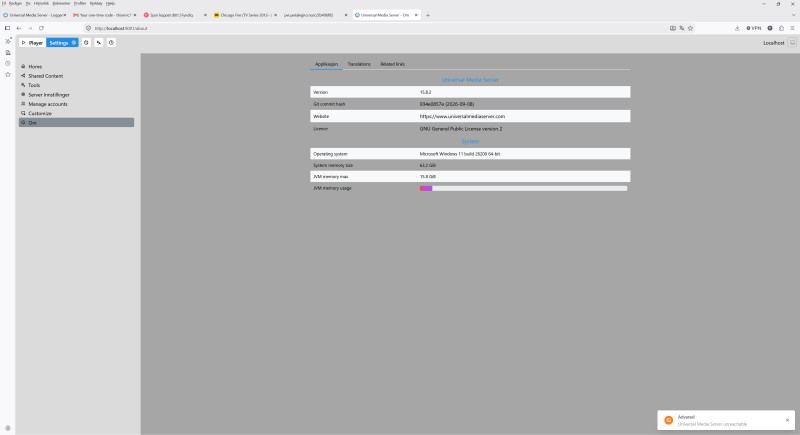The height and width of the screenshot is (435, 800).
Task: Open the Rediger menu
Action: pyautogui.click(x=15, y=4)
